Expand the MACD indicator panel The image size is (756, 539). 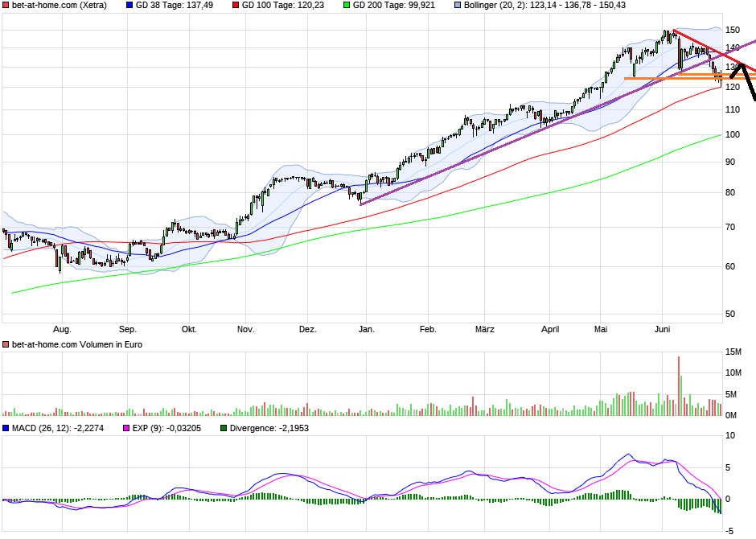point(6,427)
